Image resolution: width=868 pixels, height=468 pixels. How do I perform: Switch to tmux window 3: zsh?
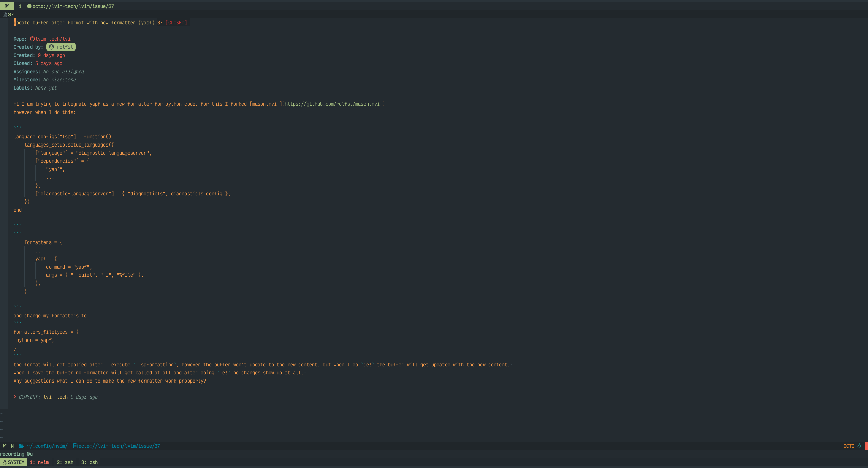tap(89, 462)
